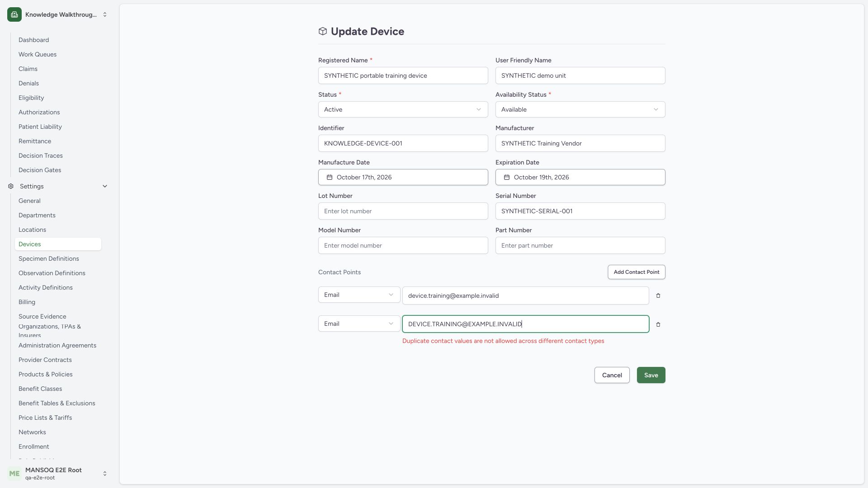Open the MANSOQ E2E Root user menu
The image size is (868, 488).
[x=58, y=474]
